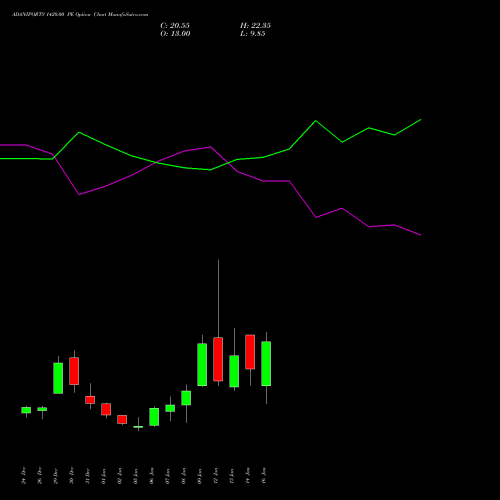Screen dimensions: 500x500
Task: Click the 05 Jan flat doji candle
Action: (x=138, y=427)
